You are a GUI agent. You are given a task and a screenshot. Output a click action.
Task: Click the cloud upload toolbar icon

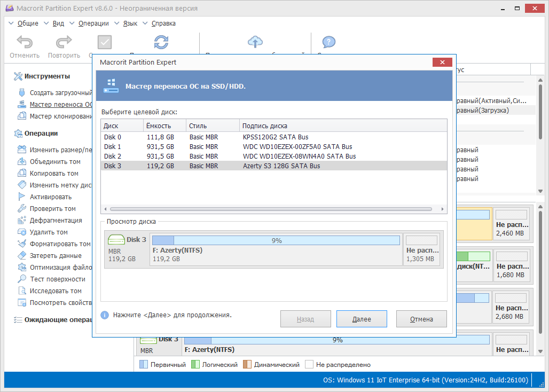255,42
